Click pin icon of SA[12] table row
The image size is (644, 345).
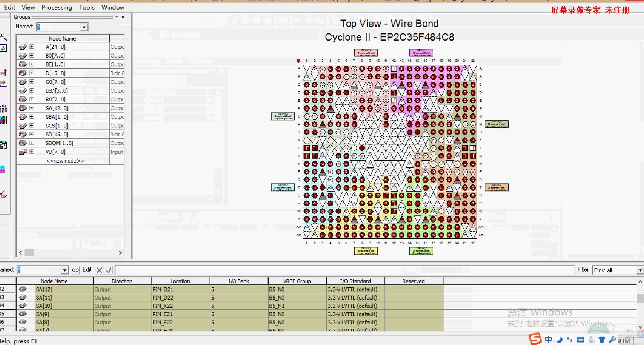click(x=22, y=289)
